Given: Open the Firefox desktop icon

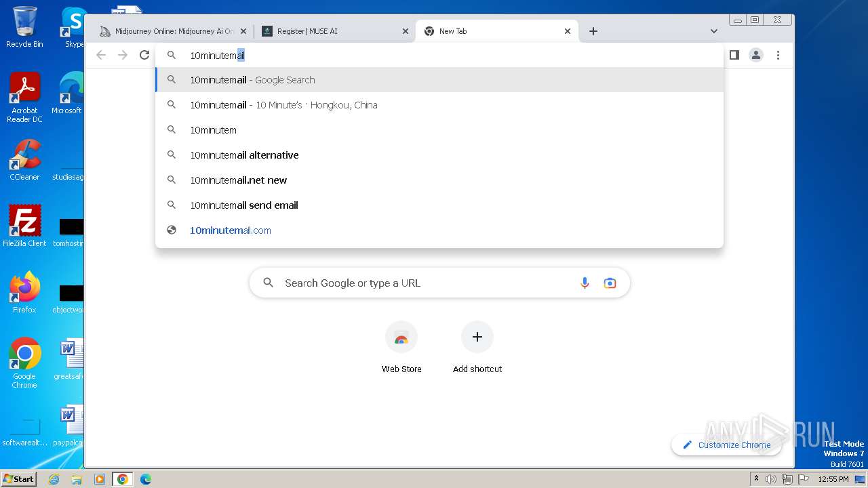Looking at the screenshot, I should pos(24,293).
